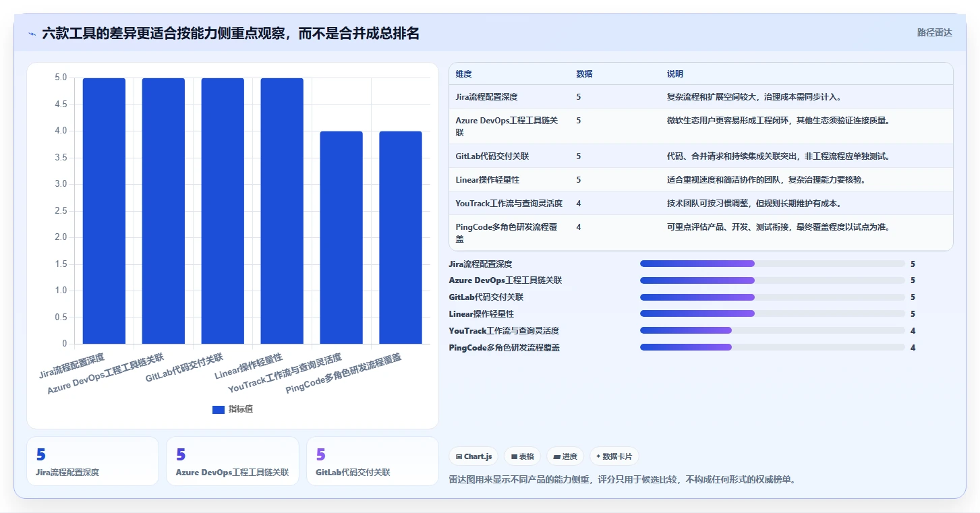The width and height of the screenshot is (980, 513).
Task: Click the Jira流程配置深度 bar in chart
Action: (x=104, y=211)
